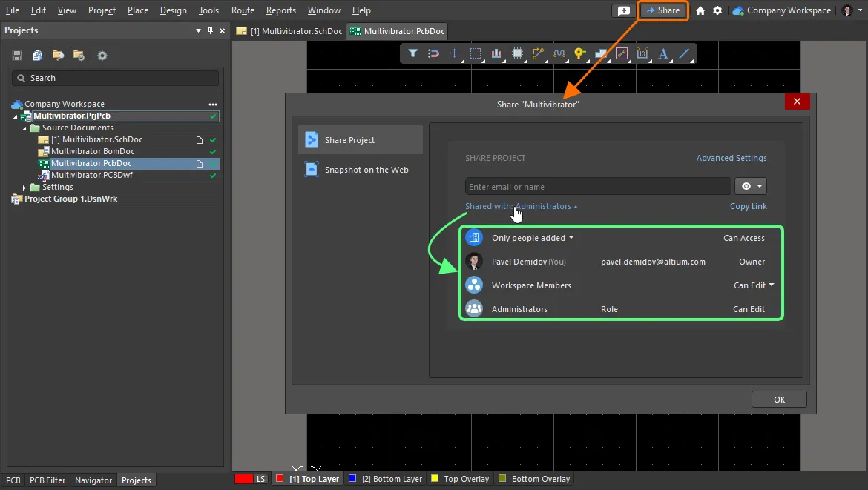Image resolution: width=868 pixels, height=490 pixels.
Task: Open the Company Workspace three-dot menu
Action: tap(213, 105)
